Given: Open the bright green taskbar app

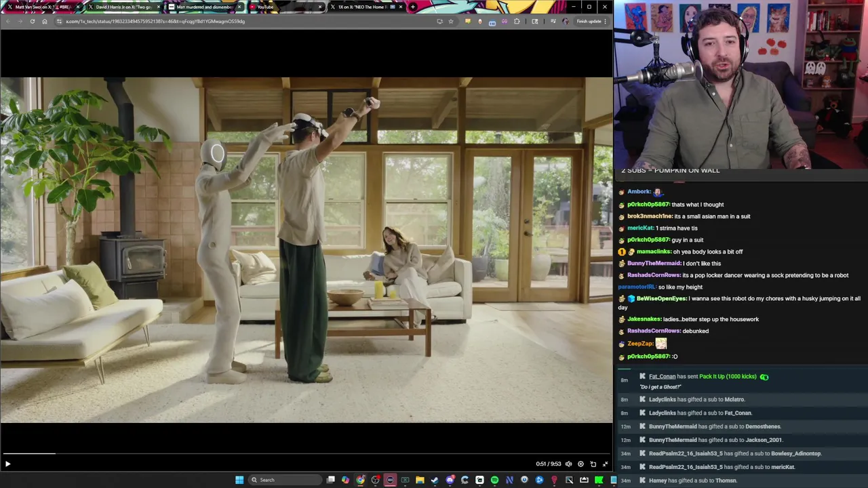Looking at the screenshot, I should (599, 480).
